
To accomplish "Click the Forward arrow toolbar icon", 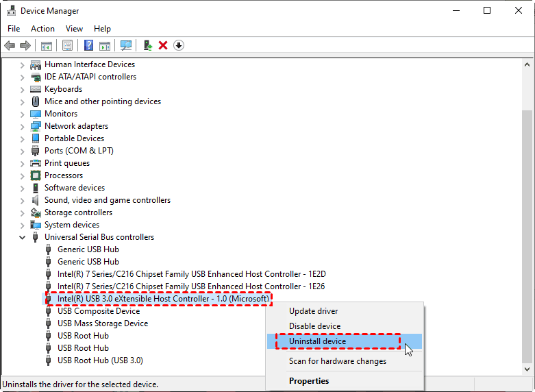I will pyautogui.click(x=25, y=45).
